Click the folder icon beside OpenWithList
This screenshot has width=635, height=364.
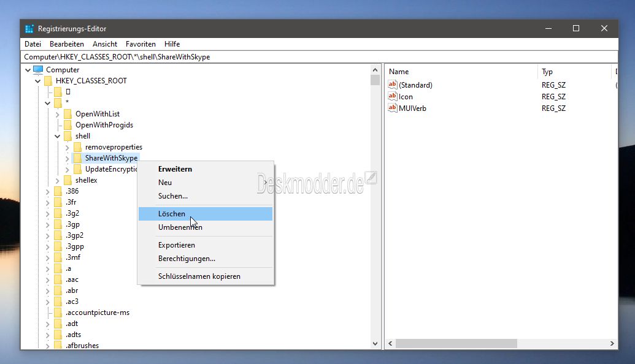[67, 114]
